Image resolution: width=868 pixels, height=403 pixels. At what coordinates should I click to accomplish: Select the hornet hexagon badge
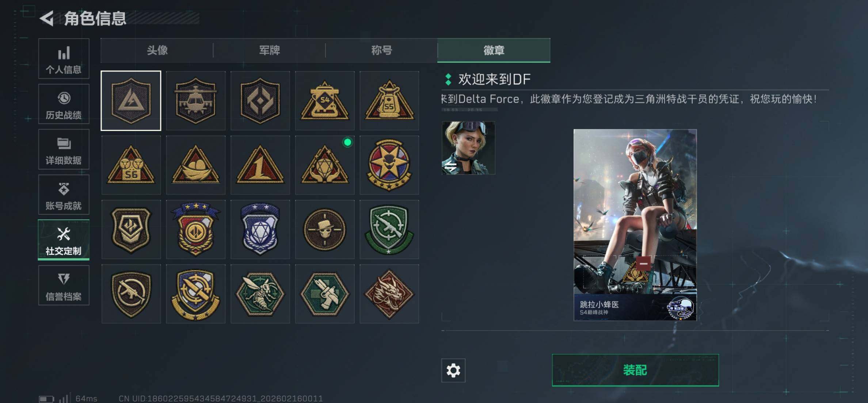coord(260,294)
